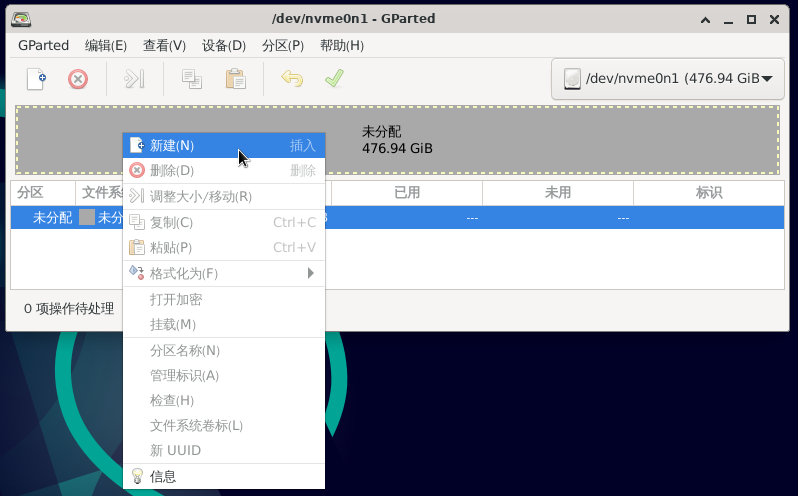
Task: Click the 分区 column header
Action: click(43, 193)
